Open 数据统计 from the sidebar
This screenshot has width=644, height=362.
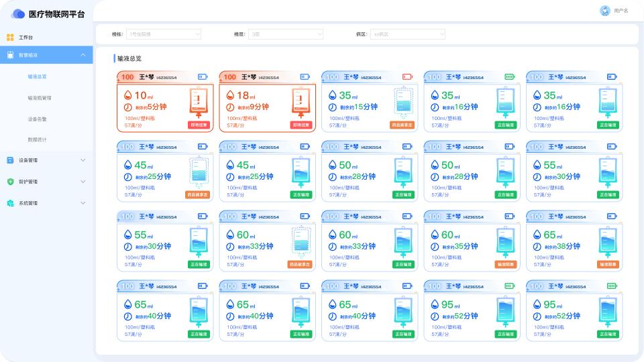38,139
